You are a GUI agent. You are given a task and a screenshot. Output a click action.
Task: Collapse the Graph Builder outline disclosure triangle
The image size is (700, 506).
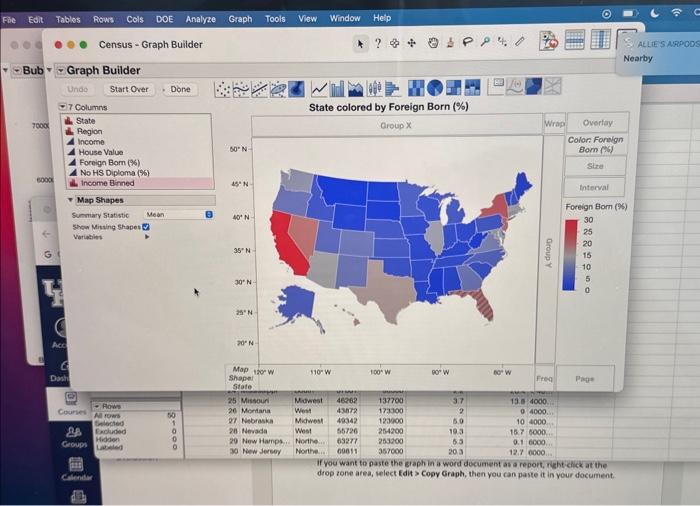(50, 70)
